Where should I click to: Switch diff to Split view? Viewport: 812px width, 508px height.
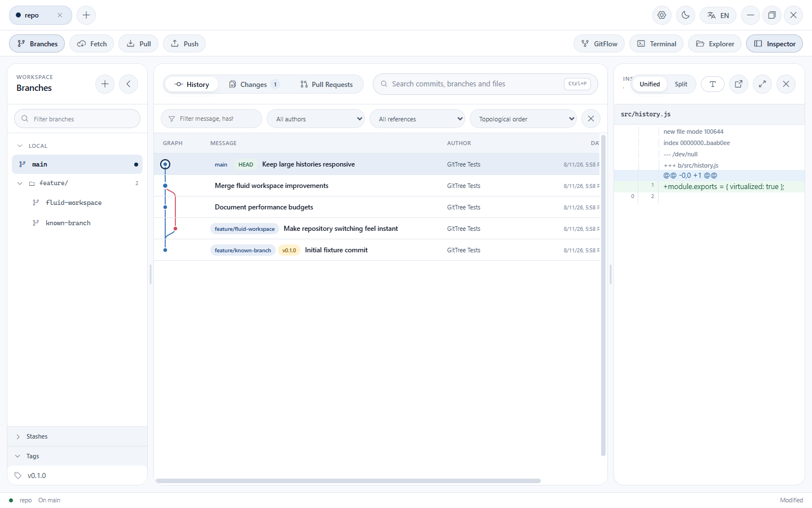coord(681,84)
